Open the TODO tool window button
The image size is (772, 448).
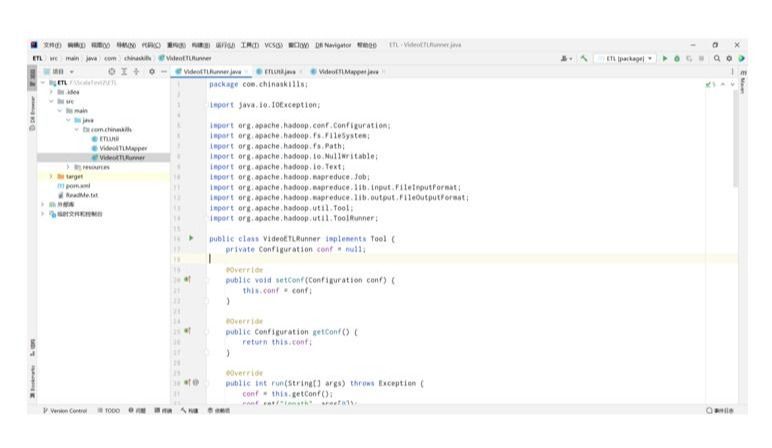coord(108,411)
